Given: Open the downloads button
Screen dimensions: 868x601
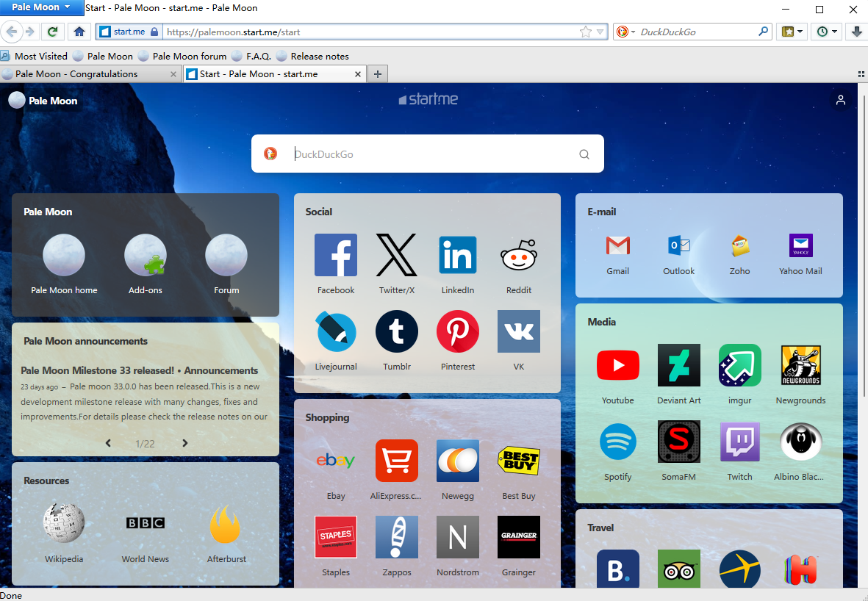Looking at the screenshot, I should point(856,32).
